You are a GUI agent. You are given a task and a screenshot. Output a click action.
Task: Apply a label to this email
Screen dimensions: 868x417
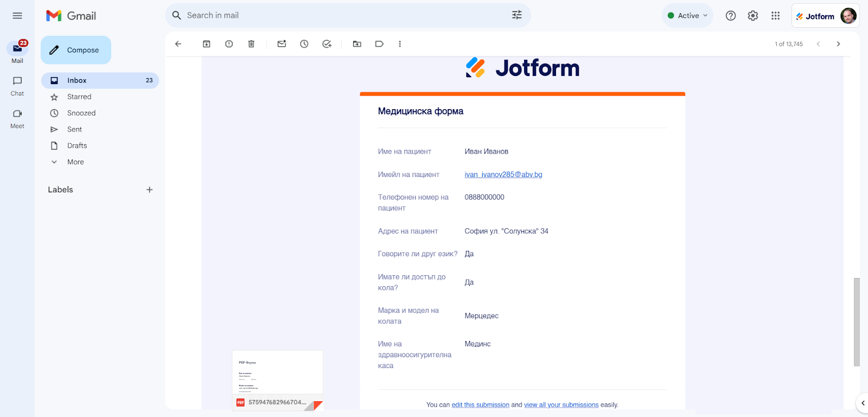coord(379,44)
